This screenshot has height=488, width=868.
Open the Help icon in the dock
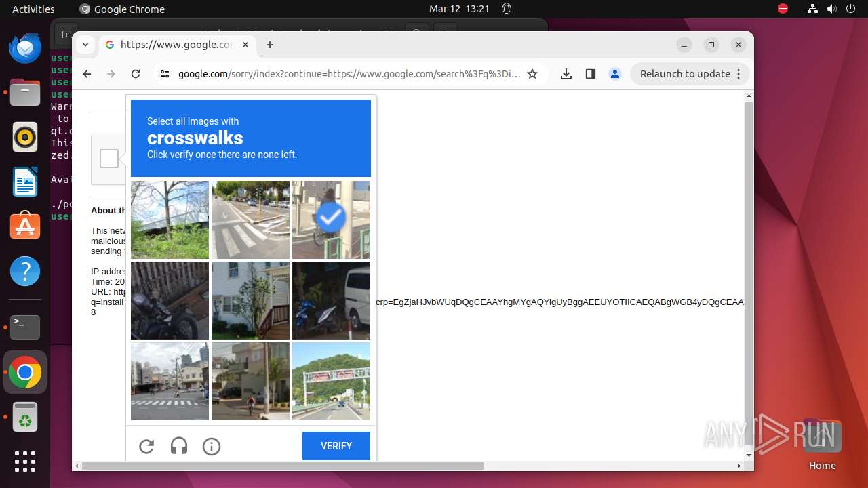tap(25, 271)
